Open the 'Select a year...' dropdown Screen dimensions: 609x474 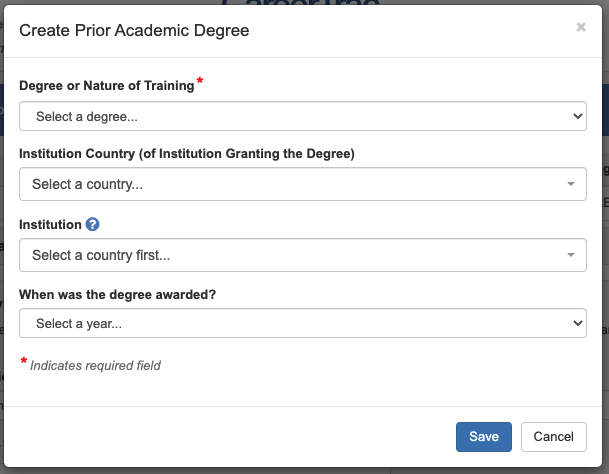tap(300, 323)
